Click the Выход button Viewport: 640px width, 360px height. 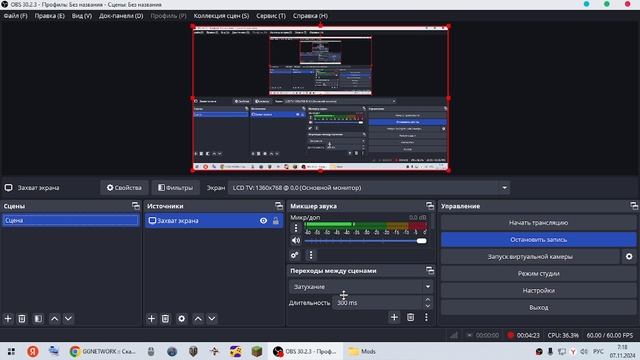[x=538, y=307]
